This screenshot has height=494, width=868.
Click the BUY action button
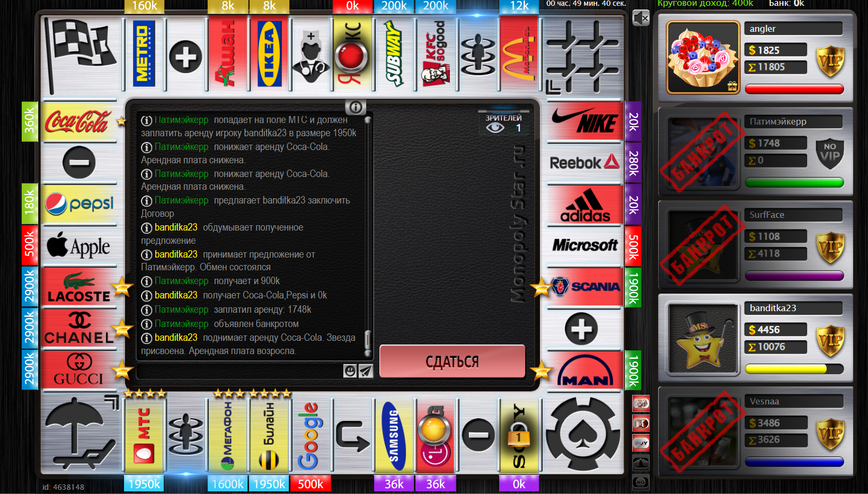(641, 443)
